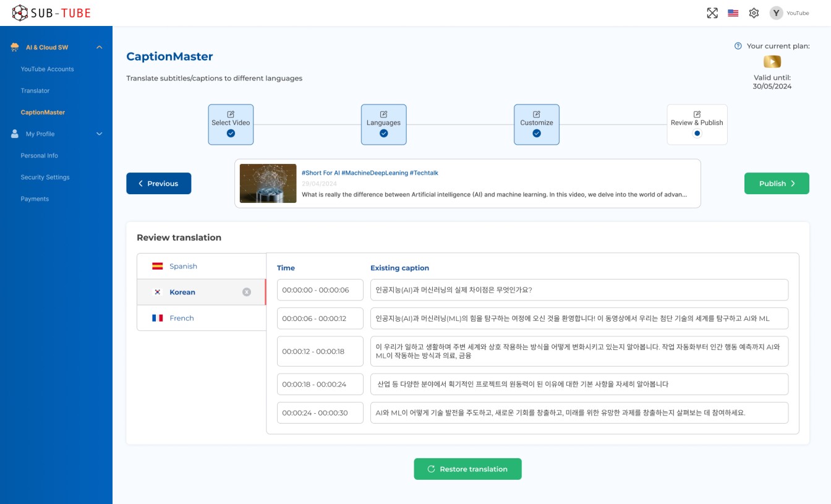Edit the 00:00:24 - 00:00:30 time field
This screenshot has height=504, width=831.
click(x=320, y=413)
